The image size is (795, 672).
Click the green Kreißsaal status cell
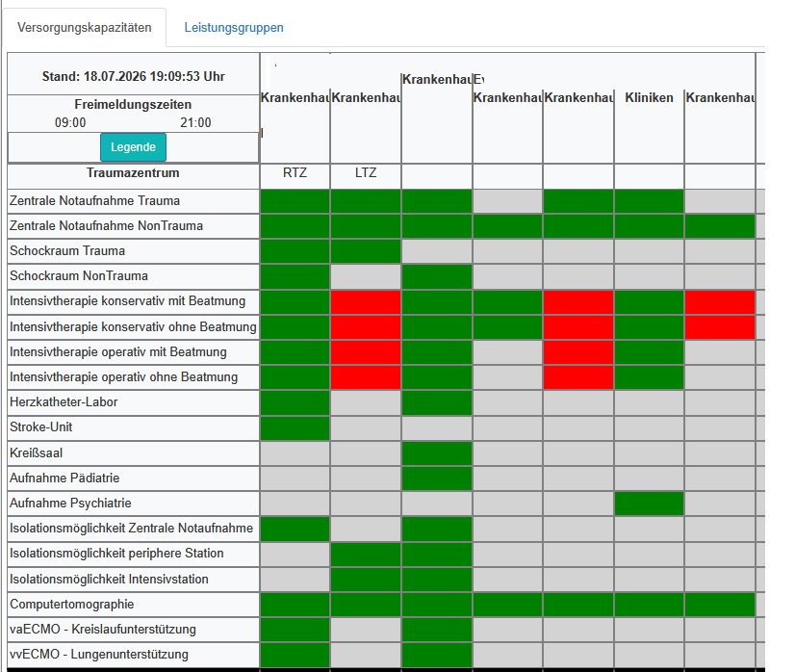click(x=437, y=452)
